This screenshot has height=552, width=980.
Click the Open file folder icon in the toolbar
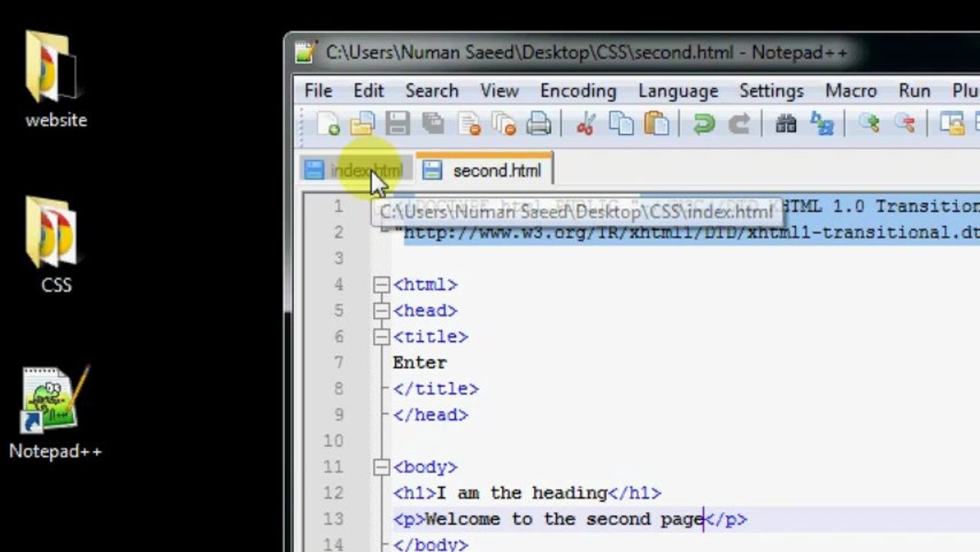(x=362, y=123)
